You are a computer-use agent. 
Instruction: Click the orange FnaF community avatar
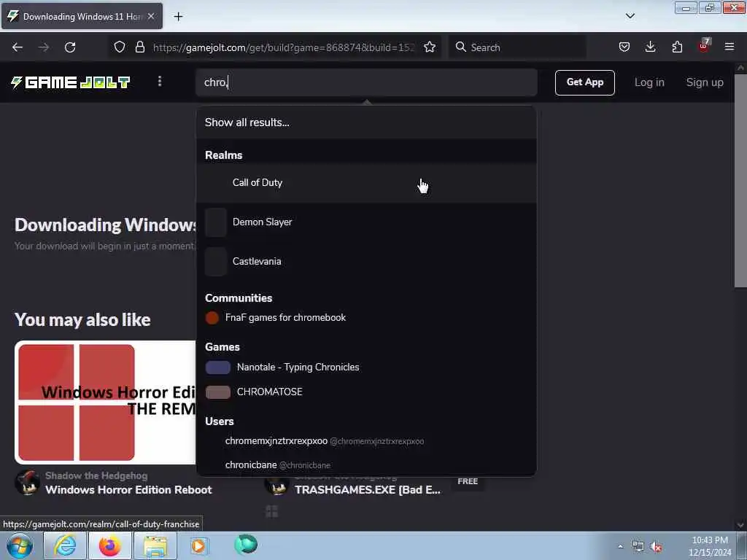click(212, 318)
